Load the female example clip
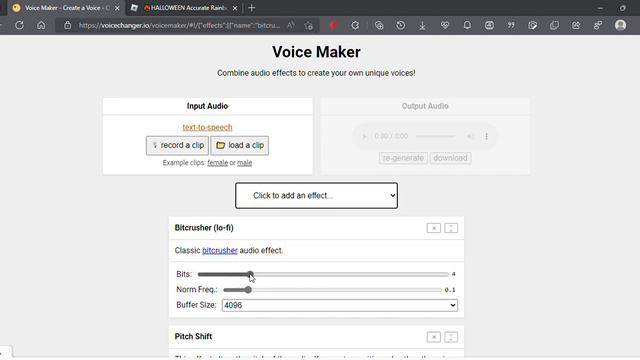 coord(218,163)
